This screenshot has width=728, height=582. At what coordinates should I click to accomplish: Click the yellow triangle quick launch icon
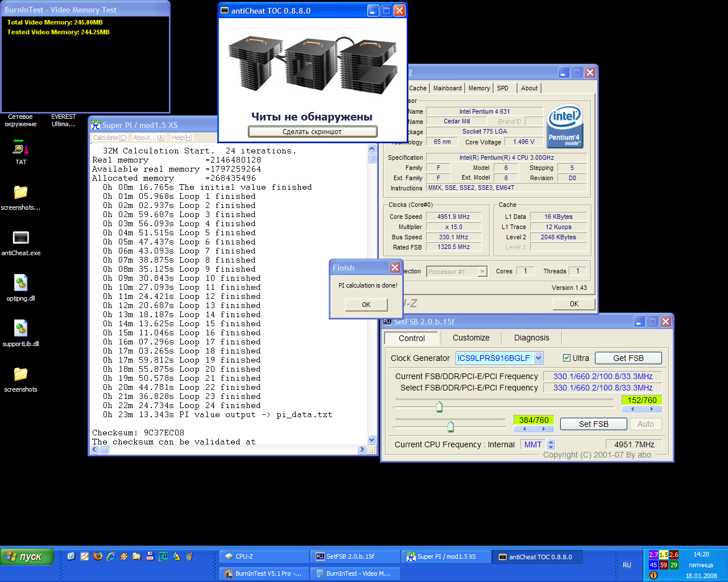pos(176,556)
